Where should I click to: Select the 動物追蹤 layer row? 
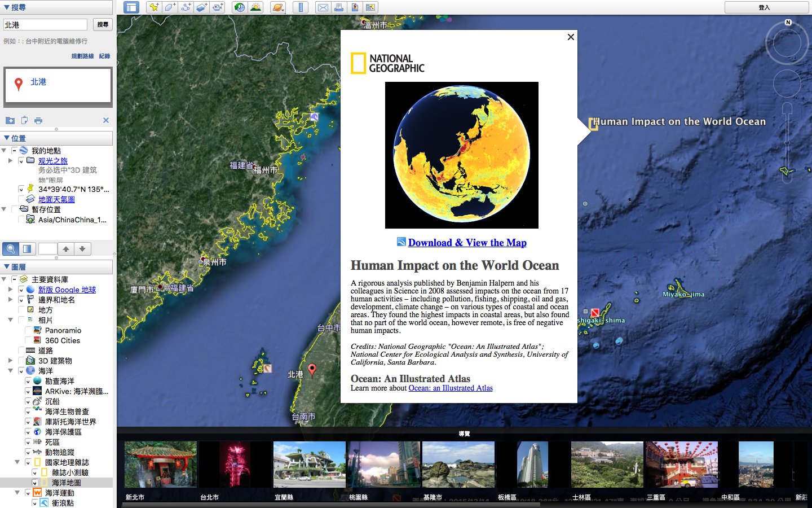(56, 452)
